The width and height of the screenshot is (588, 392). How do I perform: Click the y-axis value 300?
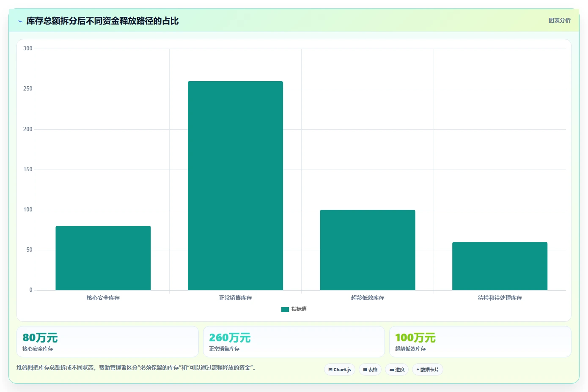(27, 49)
